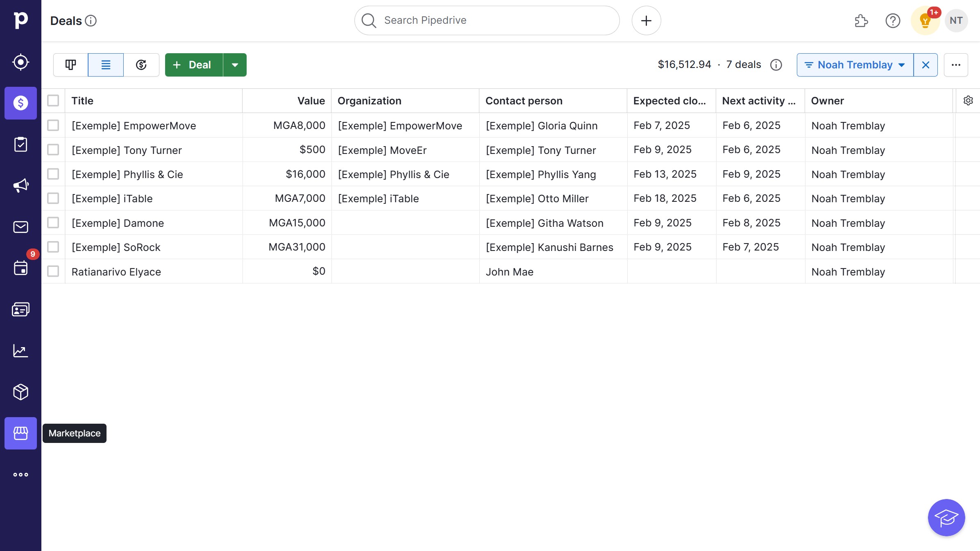
Task: Expand the green Deal dropdown arrow
Action: click(x=235, y=65)
